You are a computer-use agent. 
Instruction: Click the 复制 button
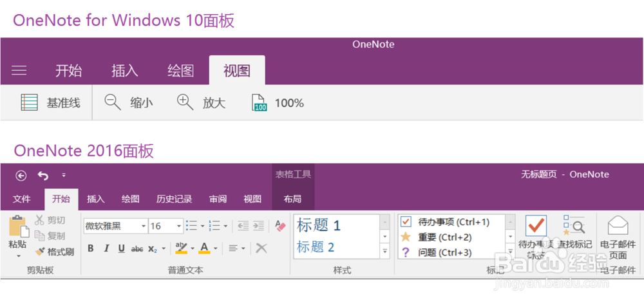(x=50, y=236)
